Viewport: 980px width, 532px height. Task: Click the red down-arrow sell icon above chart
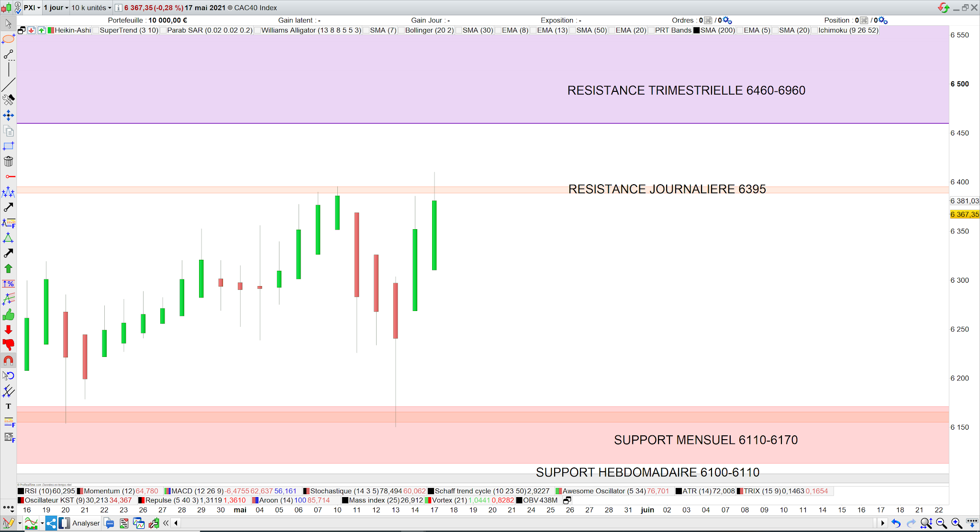(x=32, y=30)
